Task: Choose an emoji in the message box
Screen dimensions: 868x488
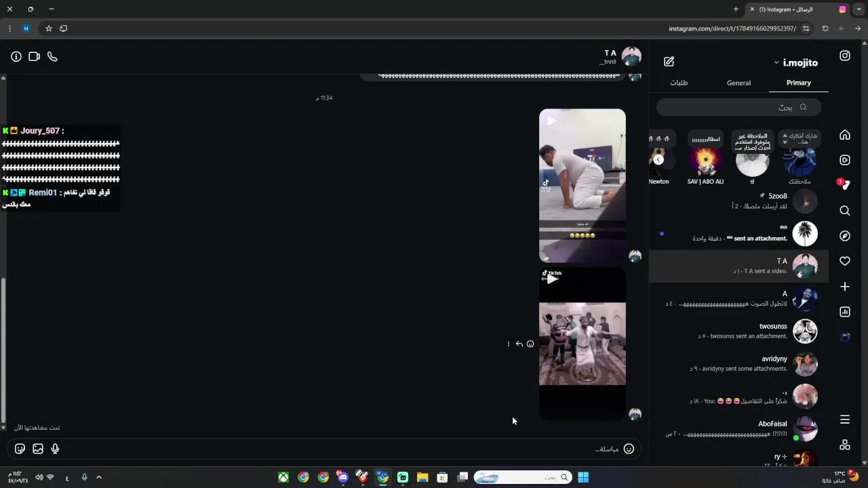Action: 629,449
